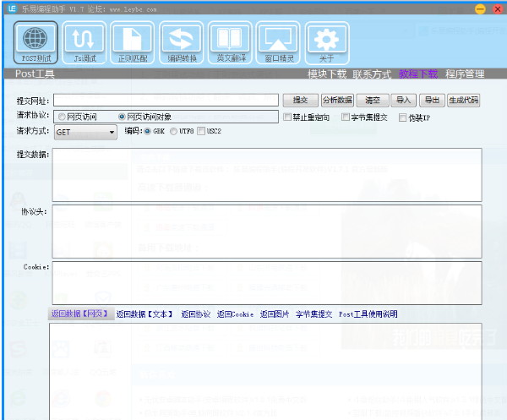The width and height of the screenshot is (507, 420).
Task: Select the 正则匹配 document icon
Action: (x=132, y=43)
